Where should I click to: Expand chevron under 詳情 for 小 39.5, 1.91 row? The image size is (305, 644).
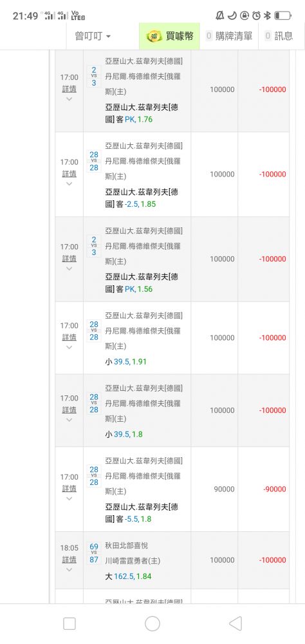point(69,348)
